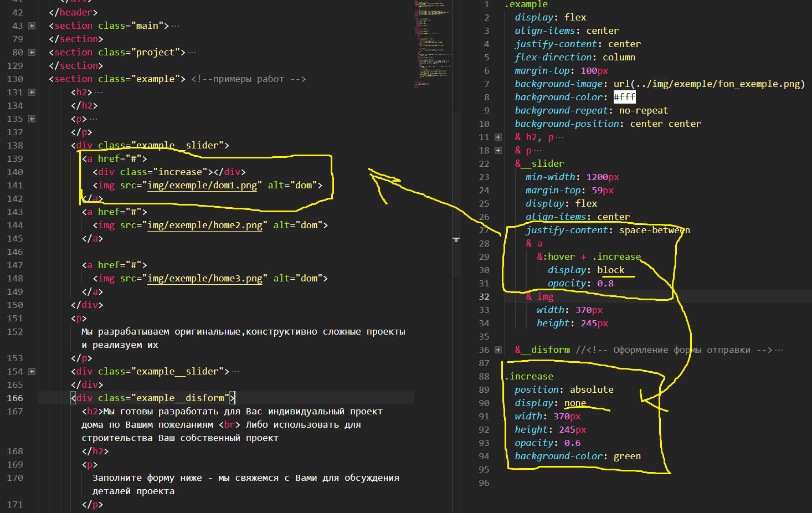Viewport: 812px width, 513px height.
Task: Place cursor on section class="example" tag
Action: point(117,79)
